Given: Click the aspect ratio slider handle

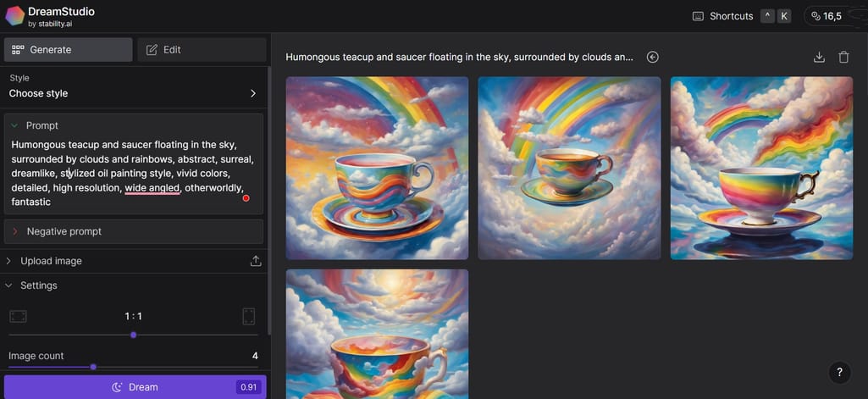Looking at the screenshot, I should 134,335.
